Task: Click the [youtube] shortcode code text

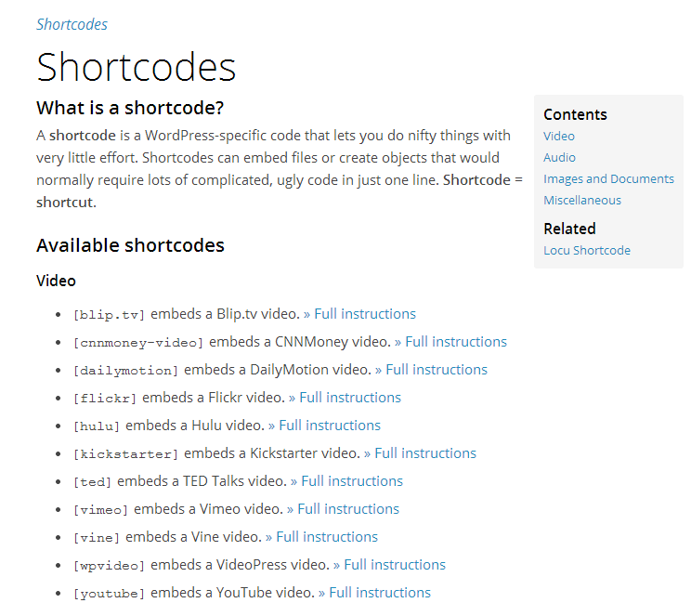Action: click(109, 593)
